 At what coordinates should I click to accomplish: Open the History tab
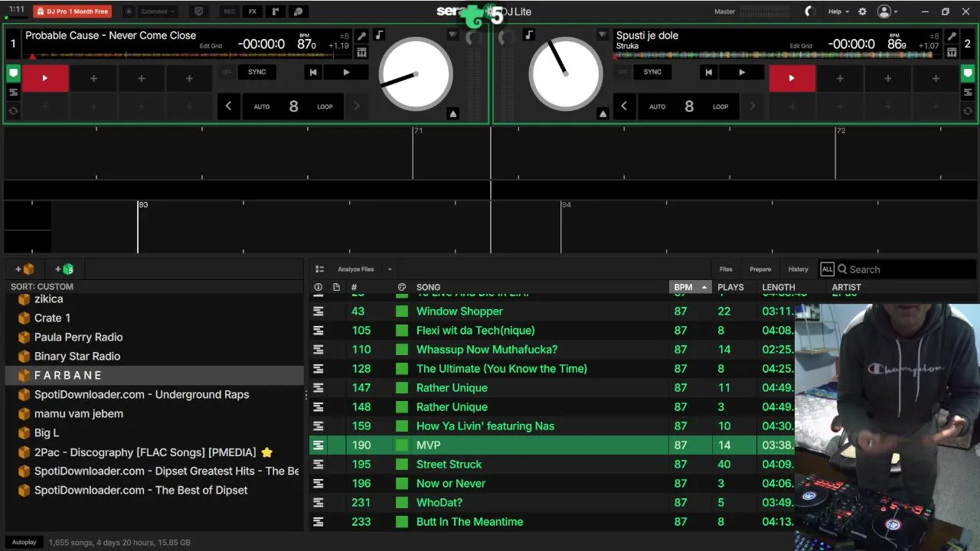(x=798, y=269)
